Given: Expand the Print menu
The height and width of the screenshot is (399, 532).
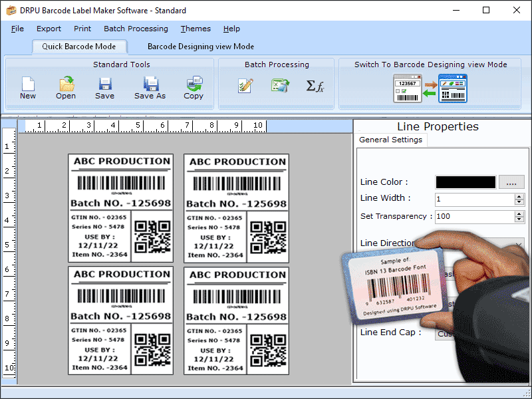Looking at the screenshot, I should coord(82,29).
